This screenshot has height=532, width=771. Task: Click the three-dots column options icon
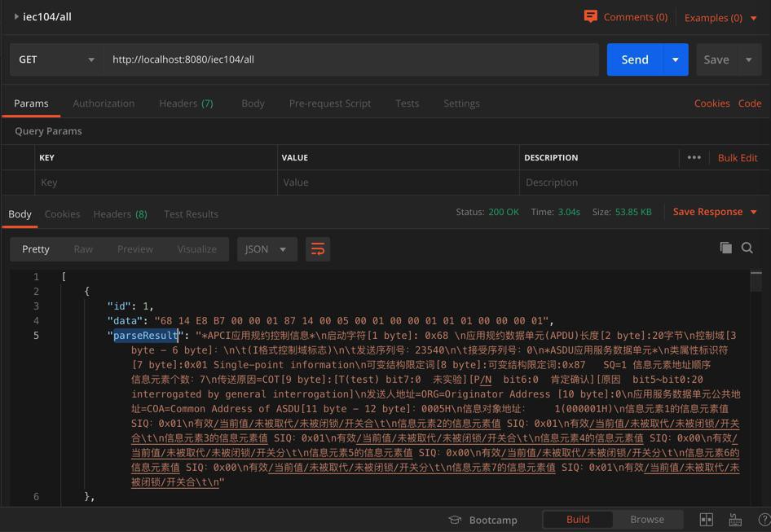tap(694, 157)
